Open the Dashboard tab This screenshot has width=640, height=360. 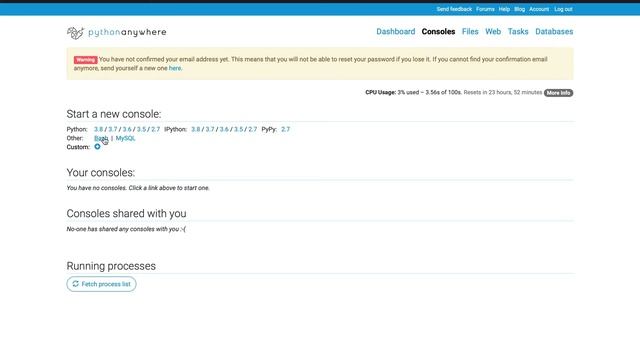point(396,31)
